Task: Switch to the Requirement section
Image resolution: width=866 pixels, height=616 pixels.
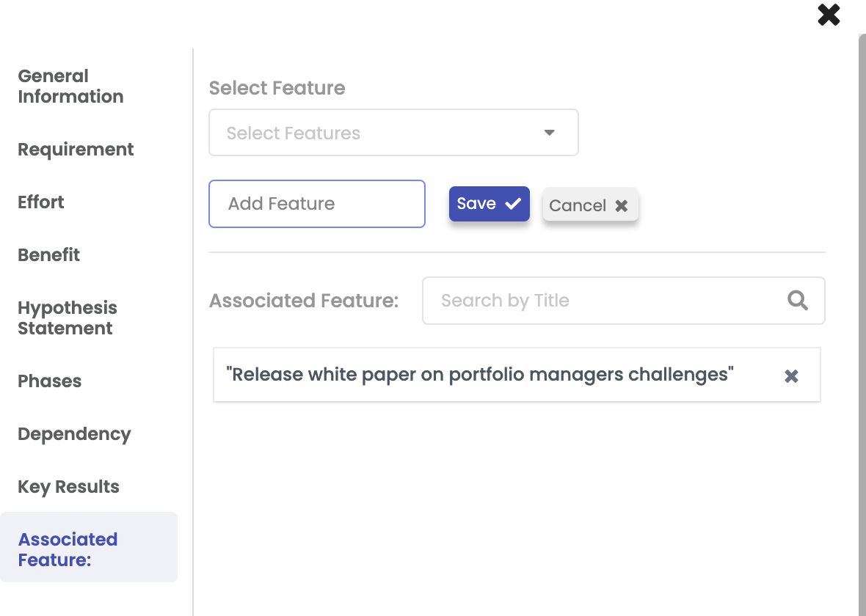Action: (x=76, y=150)
